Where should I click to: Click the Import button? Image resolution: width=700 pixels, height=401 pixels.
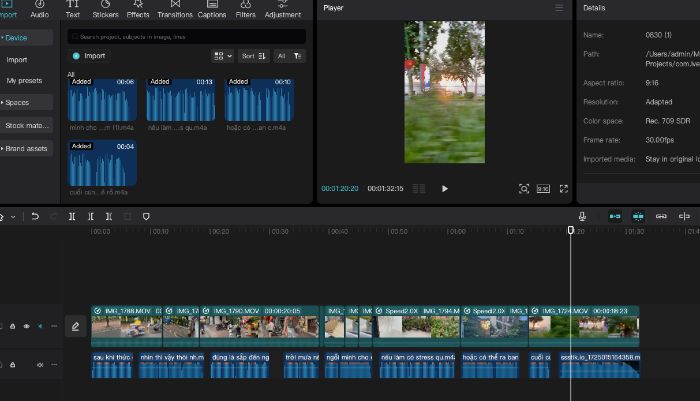89,56
